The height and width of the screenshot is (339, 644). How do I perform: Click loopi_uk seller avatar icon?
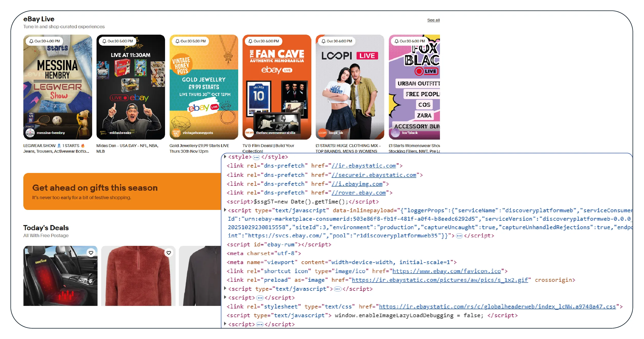(x=322, y=133)
